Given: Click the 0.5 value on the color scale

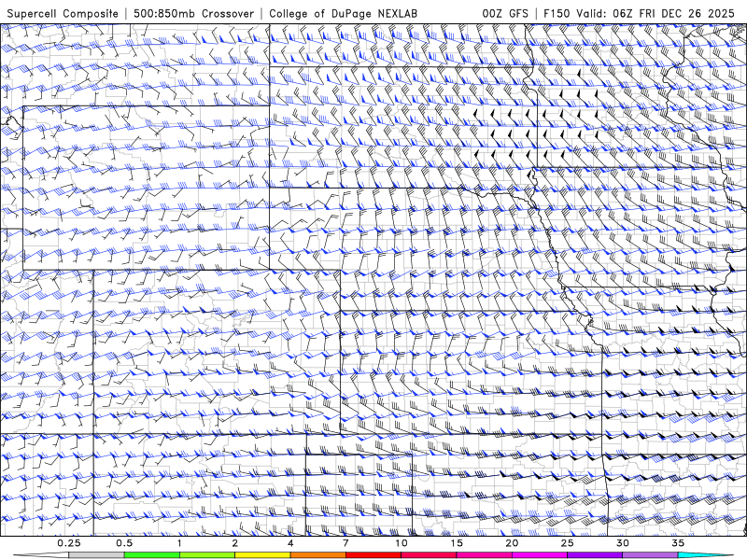Looking at the screenshot, I should coord(124,543).
